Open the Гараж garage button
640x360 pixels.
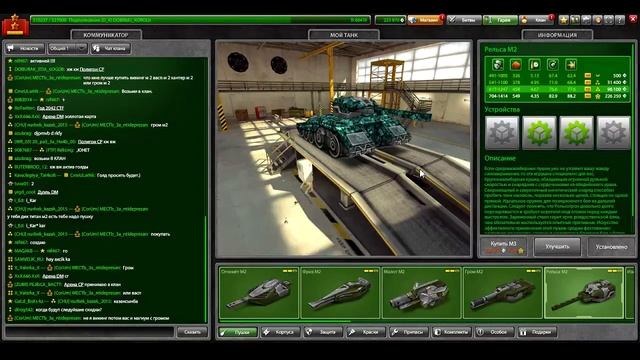pos(500,20)
